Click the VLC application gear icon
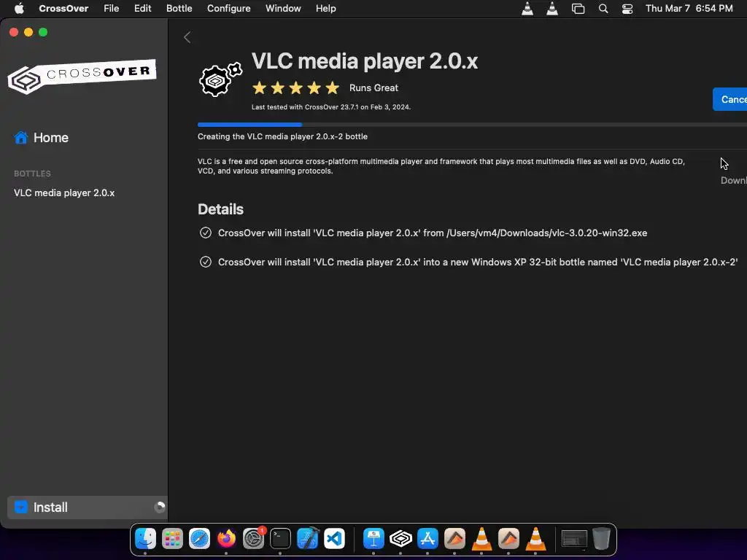 point(220,79)
